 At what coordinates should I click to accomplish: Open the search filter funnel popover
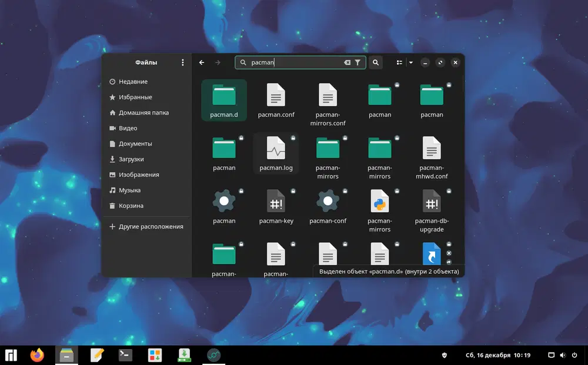(x=358, y=62)
